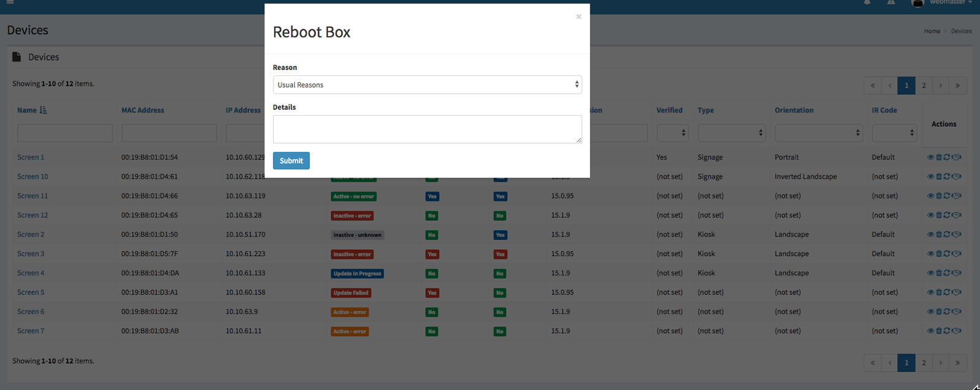This screenshot has height=390, width=980.
Task: Click the delete trash icon for Screen 10
Action: point(938,177)
